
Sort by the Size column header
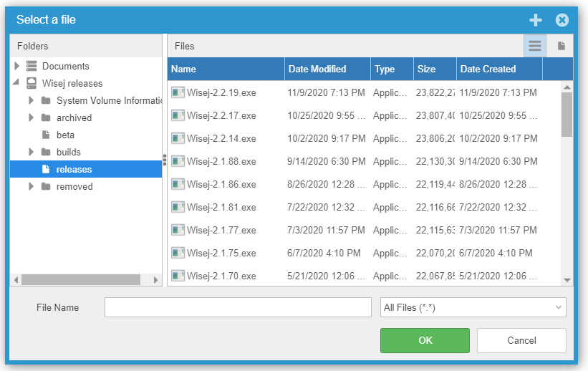[x=435, y=69]
